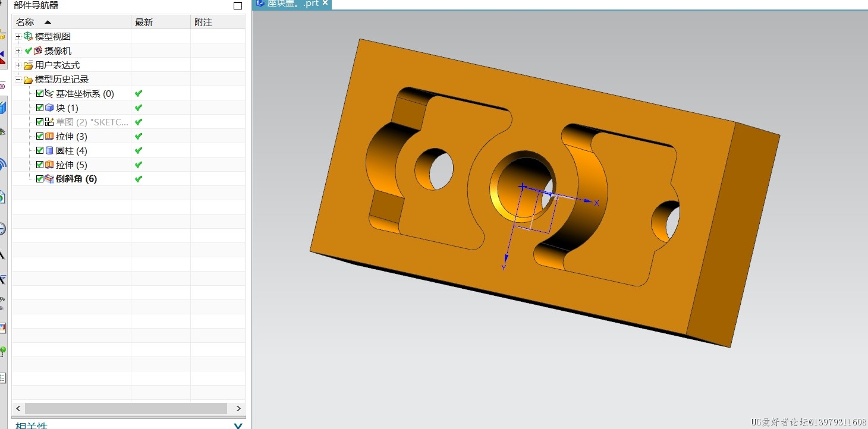Click the 名称 column header label

point(25,22)
